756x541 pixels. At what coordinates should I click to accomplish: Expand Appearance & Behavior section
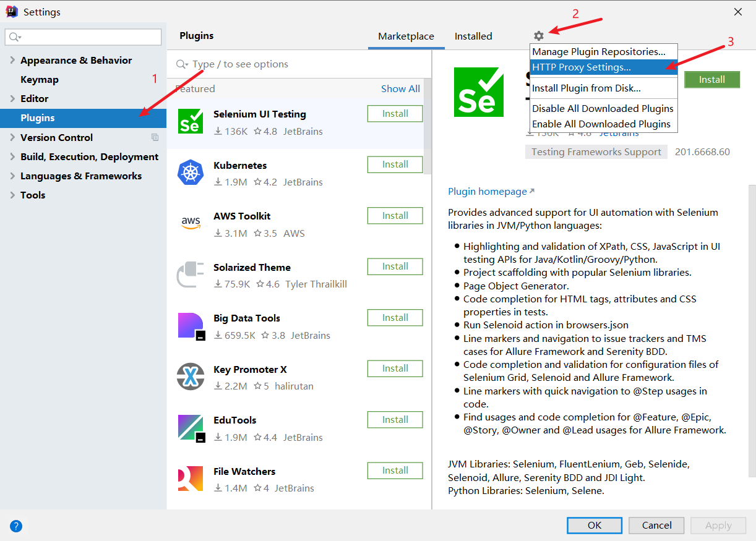point(12,60)
